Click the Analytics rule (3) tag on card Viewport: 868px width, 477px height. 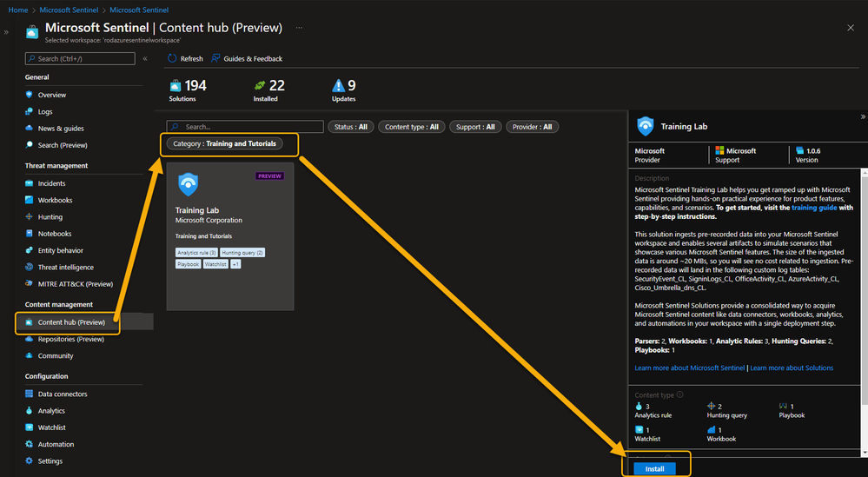coord(196,252)
